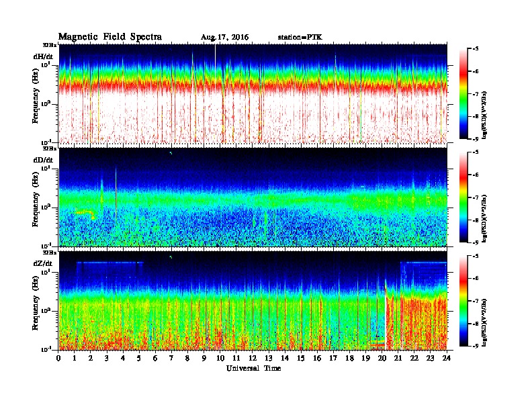Click hour tick label "0" on time axis
532x411 pixels.
pos(58,358)
